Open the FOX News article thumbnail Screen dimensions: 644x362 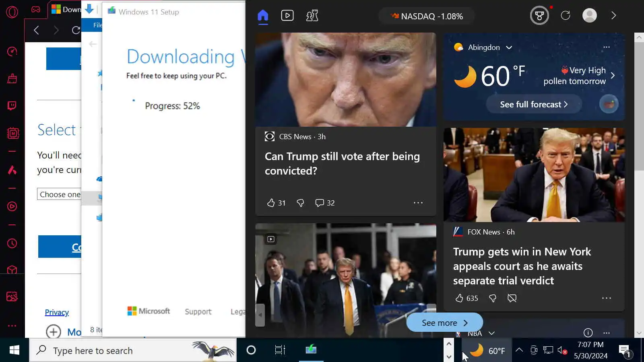[x=534, y=175]
